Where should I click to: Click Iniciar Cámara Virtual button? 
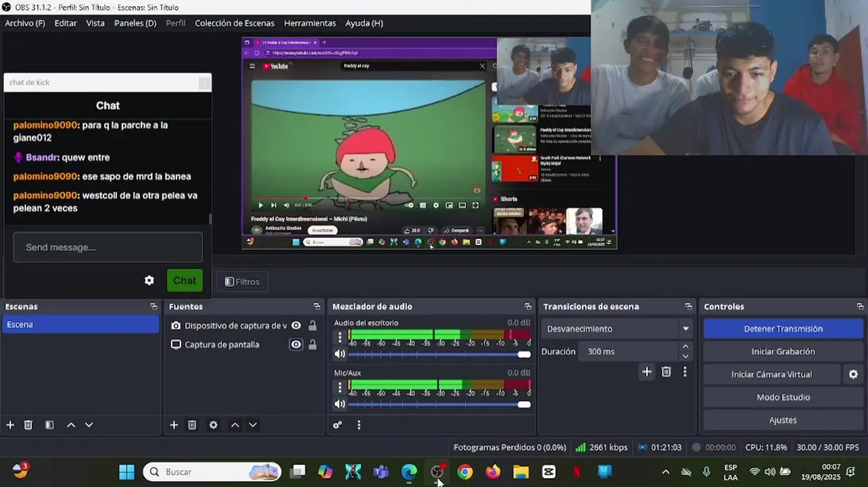pos(771,374)
